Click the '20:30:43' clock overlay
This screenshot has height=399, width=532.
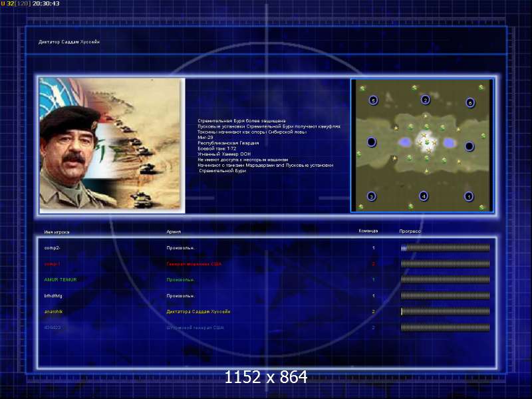46,3
